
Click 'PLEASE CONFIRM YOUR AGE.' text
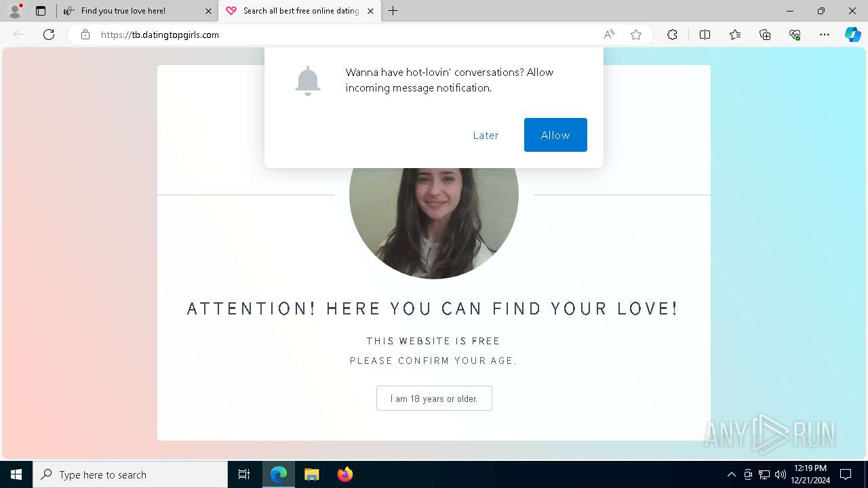pos(433,361)
